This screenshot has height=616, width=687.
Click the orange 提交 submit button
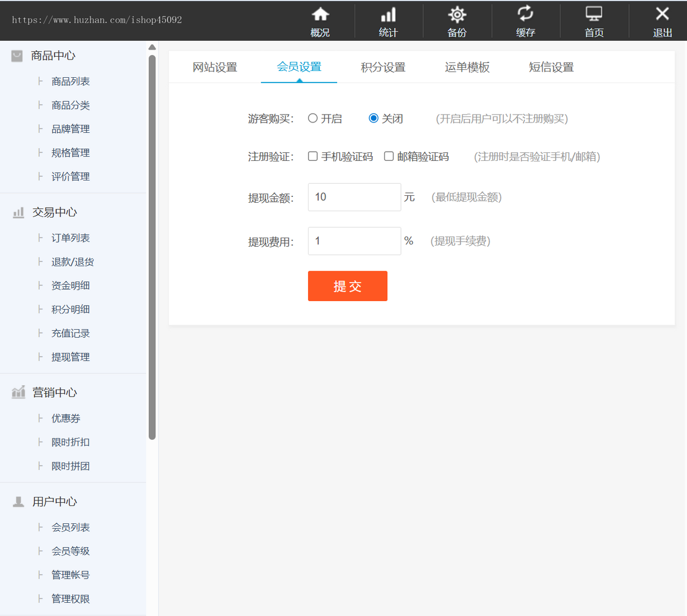coord(348,286)
